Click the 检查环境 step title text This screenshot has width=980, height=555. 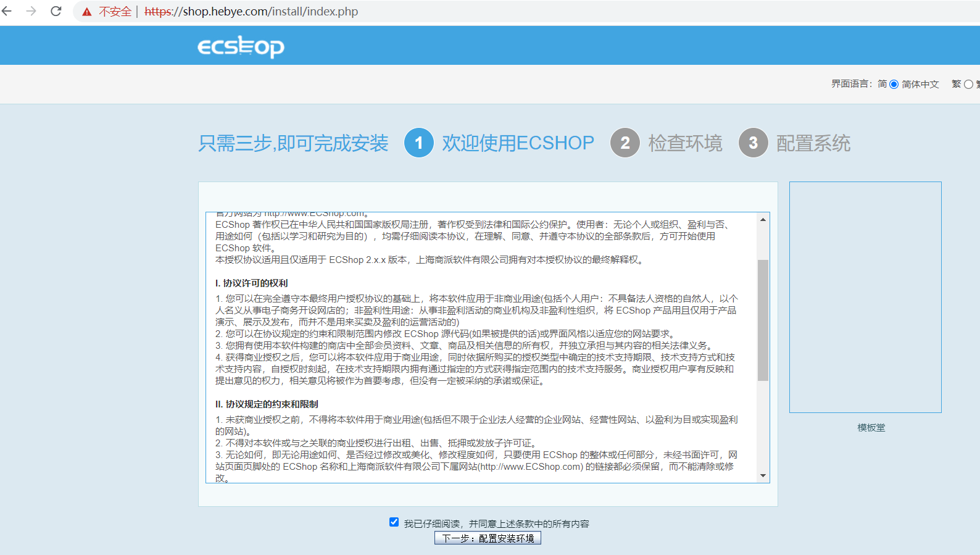pyautogui.click(x=685, y=143)
